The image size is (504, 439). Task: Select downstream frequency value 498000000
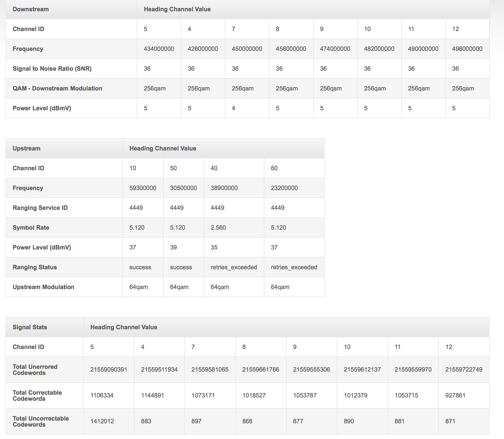[467, 49]
